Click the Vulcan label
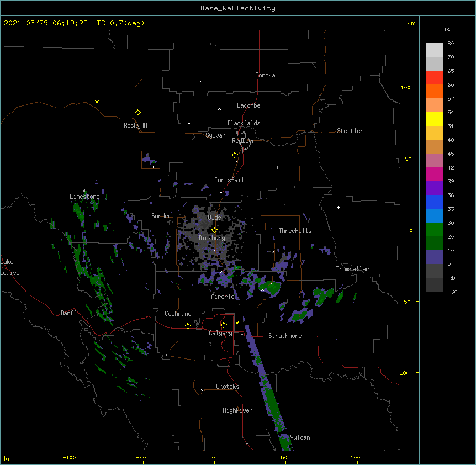 [300, 437]
